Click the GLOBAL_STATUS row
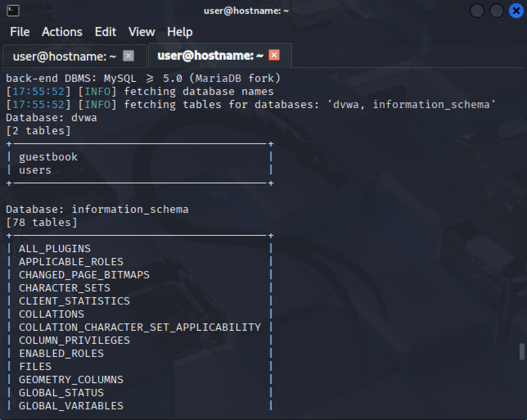The image size is (527, 420). pyautogui.click(x=139, y=393)
